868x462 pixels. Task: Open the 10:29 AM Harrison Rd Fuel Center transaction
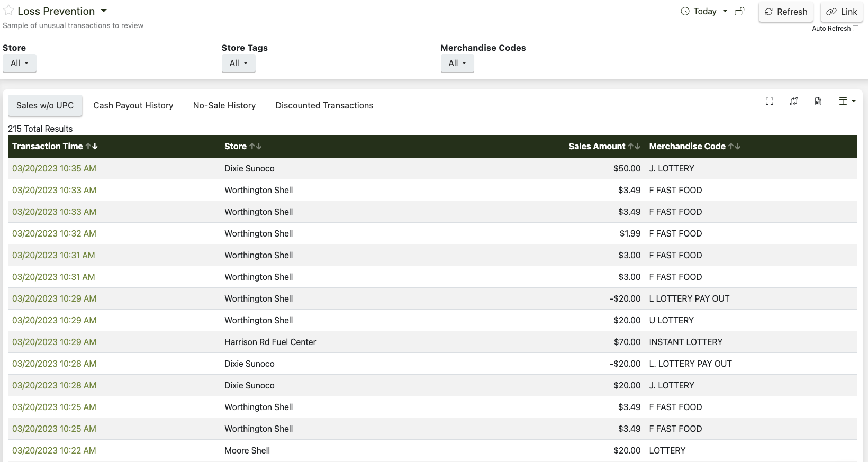(54, 342)
